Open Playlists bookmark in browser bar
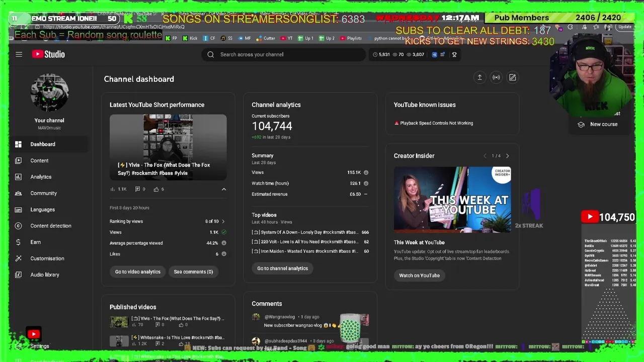644x362 pixels. point(351,38)
